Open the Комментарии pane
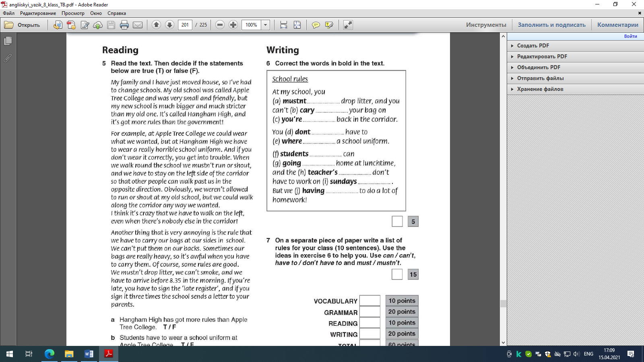 pos(617,25)
